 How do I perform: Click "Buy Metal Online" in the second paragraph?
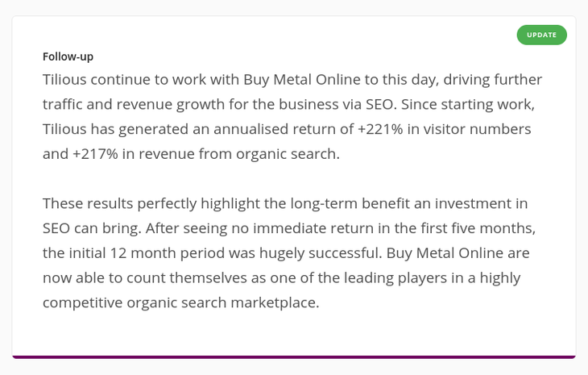445,253
